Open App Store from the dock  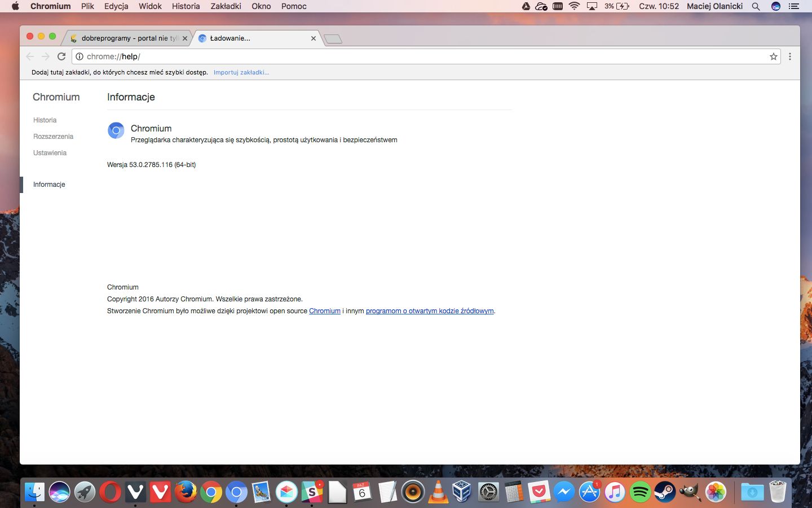pyautogui.click(x=589, y=492)
